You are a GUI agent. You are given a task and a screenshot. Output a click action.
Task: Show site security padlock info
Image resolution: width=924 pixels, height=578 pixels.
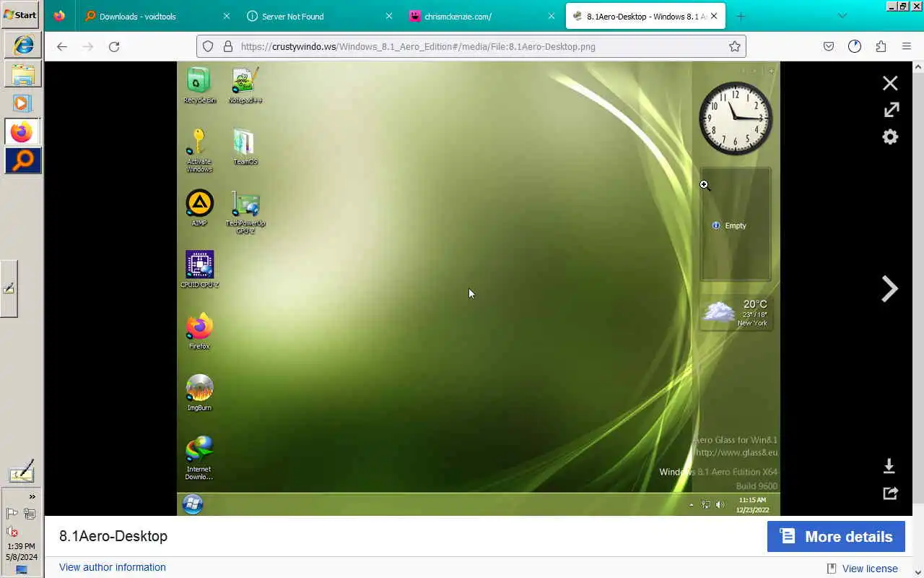coord(228,46)
